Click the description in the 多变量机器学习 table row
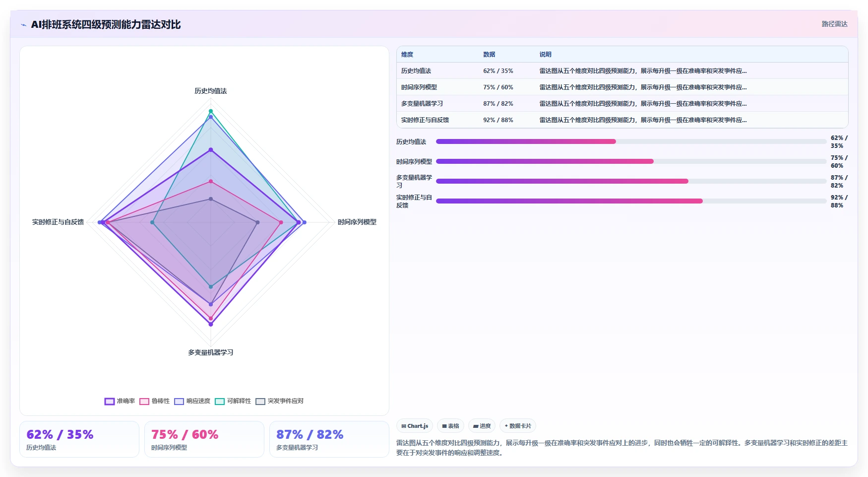868x477 pixels. click(643, 104)
